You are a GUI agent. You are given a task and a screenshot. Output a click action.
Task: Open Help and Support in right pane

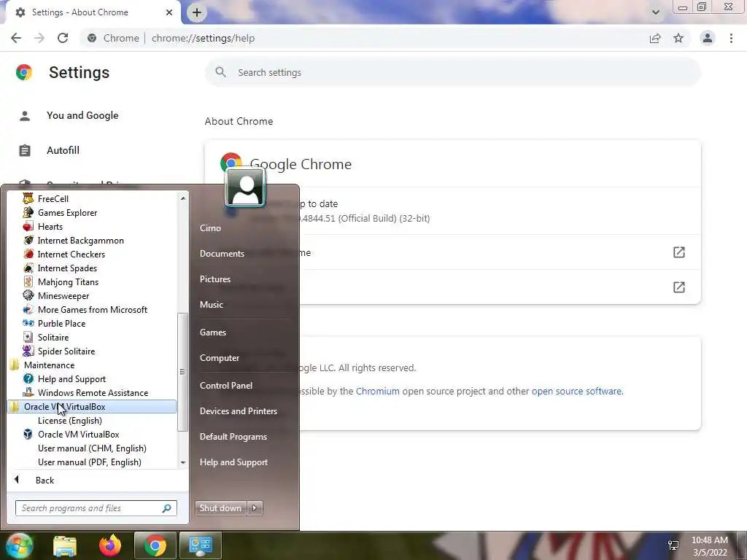pos(234,462)
